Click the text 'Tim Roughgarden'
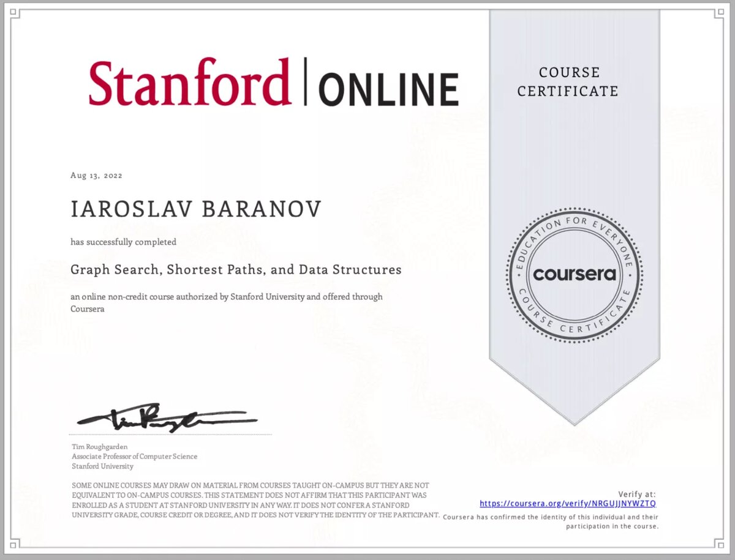735x560 pixels. [99, 447]
